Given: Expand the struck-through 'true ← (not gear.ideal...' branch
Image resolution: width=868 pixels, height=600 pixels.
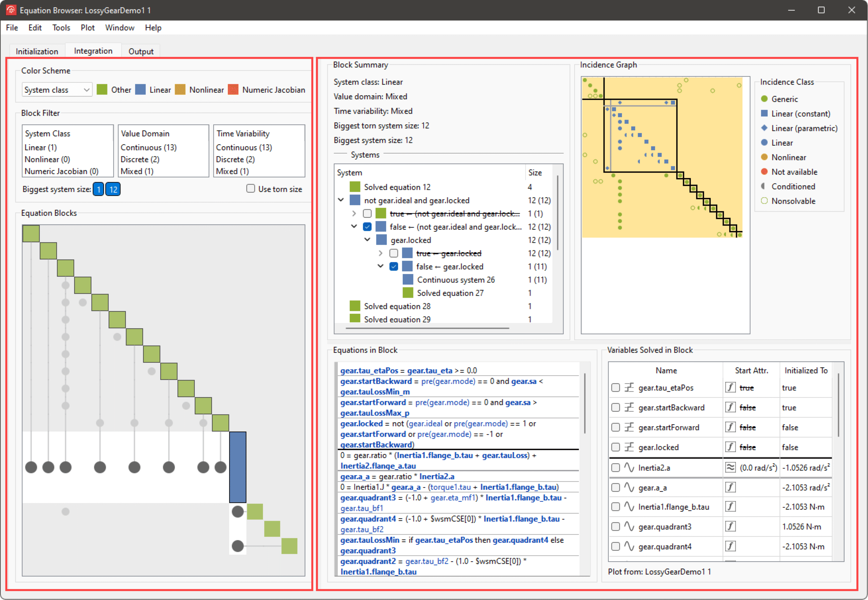Looking at the screenshot, I should click(x=354, y=213).
